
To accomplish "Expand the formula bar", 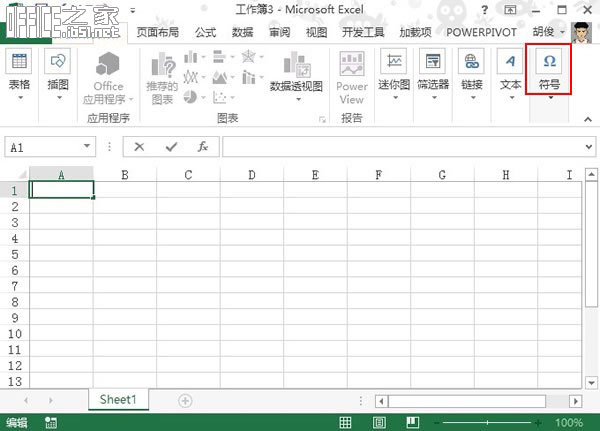I will click(x=589, y=147).
